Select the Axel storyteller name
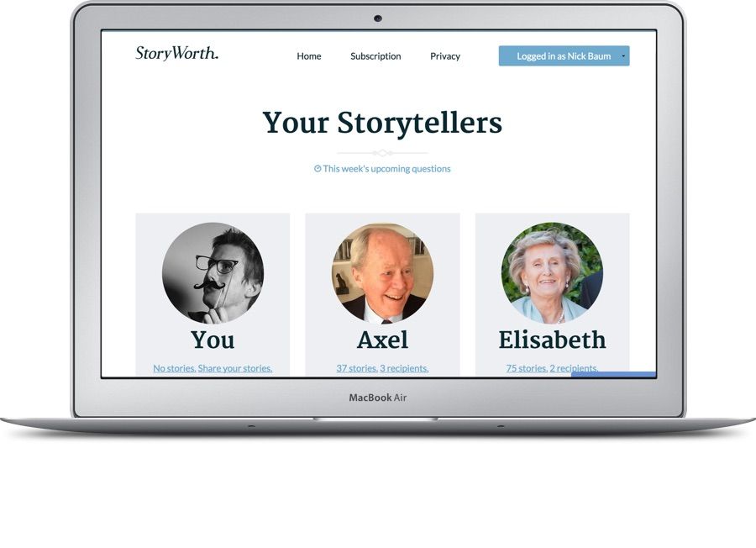 point(382,340)
